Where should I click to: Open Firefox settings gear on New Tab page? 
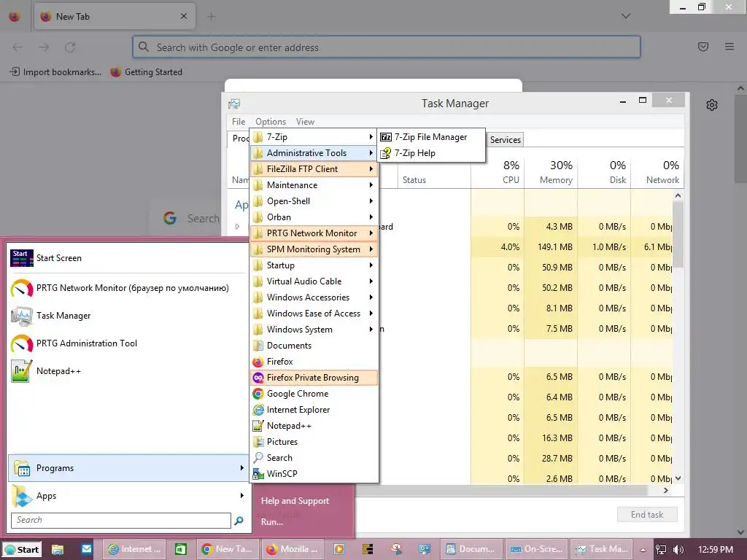click(712, 105)
